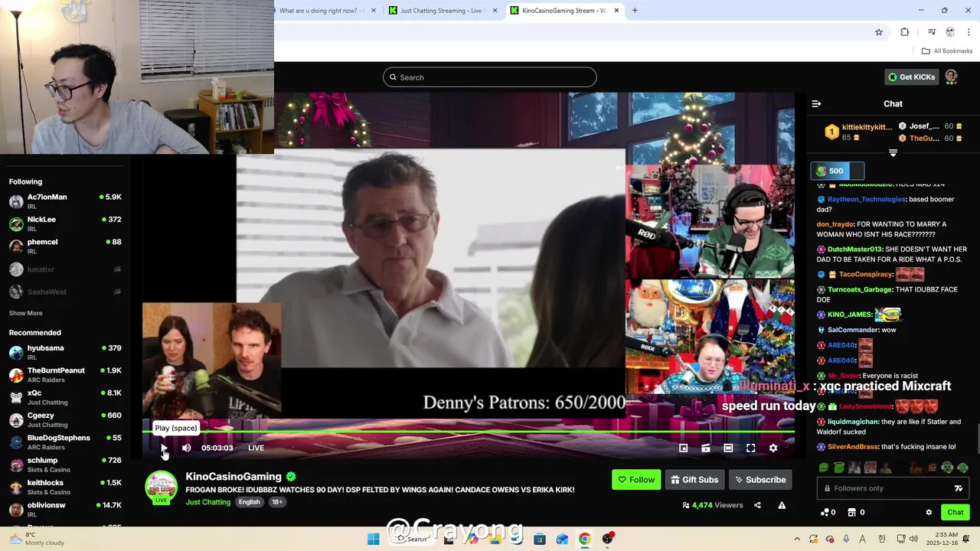
Task: Click the 18+ tag
Action: (x=276, y=502)
